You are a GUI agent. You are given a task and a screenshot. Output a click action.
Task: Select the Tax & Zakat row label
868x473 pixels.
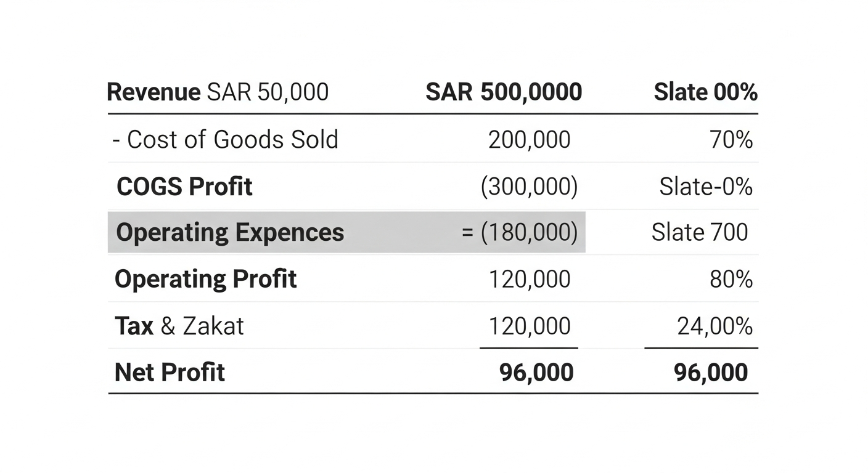[179, 326]
